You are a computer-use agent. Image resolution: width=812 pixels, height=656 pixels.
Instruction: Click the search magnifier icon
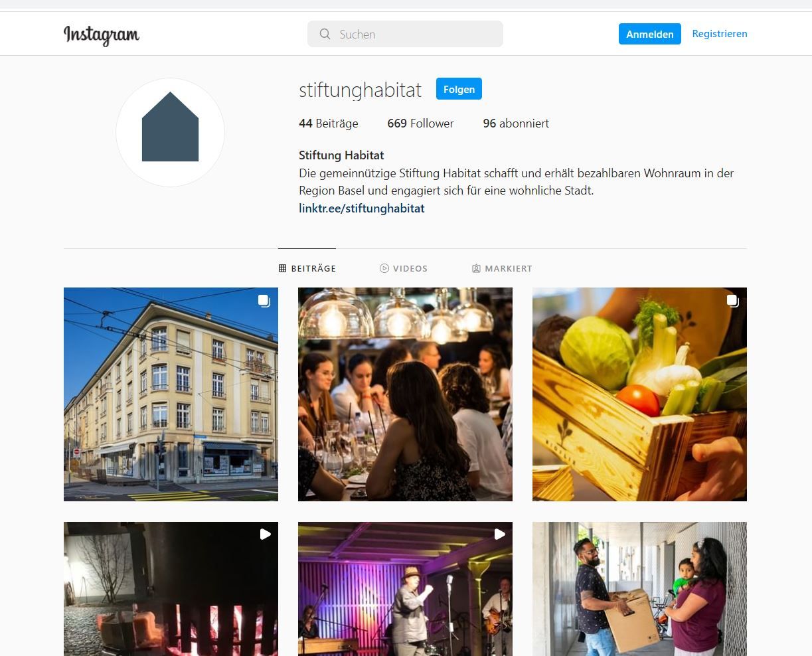[325, 34]
